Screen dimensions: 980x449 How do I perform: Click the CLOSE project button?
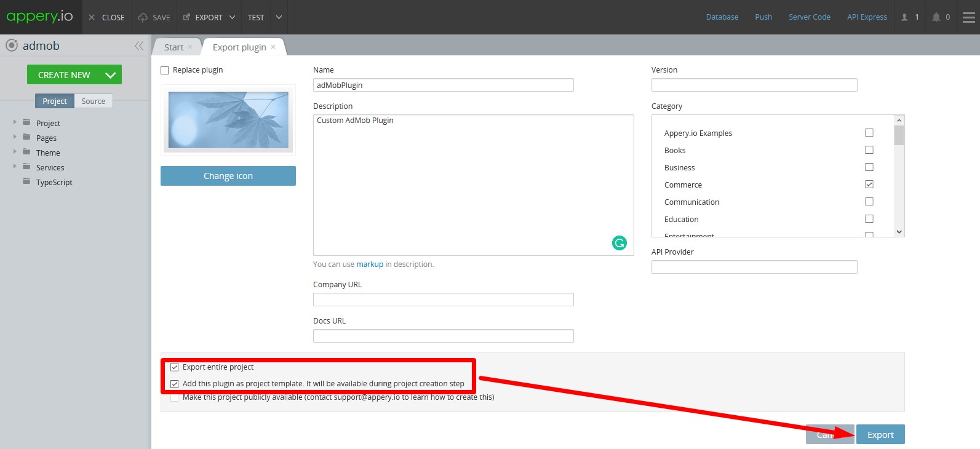[x=106, y=17]
